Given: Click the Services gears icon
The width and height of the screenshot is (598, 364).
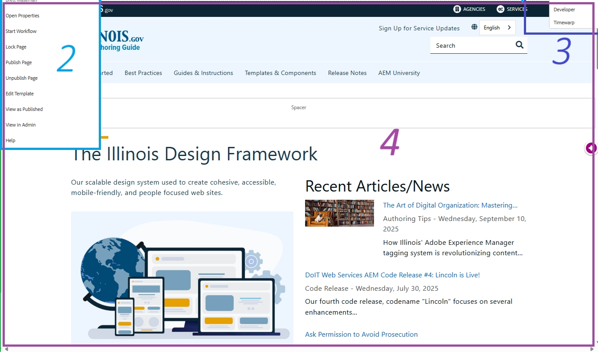Looking at the screenshot, I should (x=500, y=9).
